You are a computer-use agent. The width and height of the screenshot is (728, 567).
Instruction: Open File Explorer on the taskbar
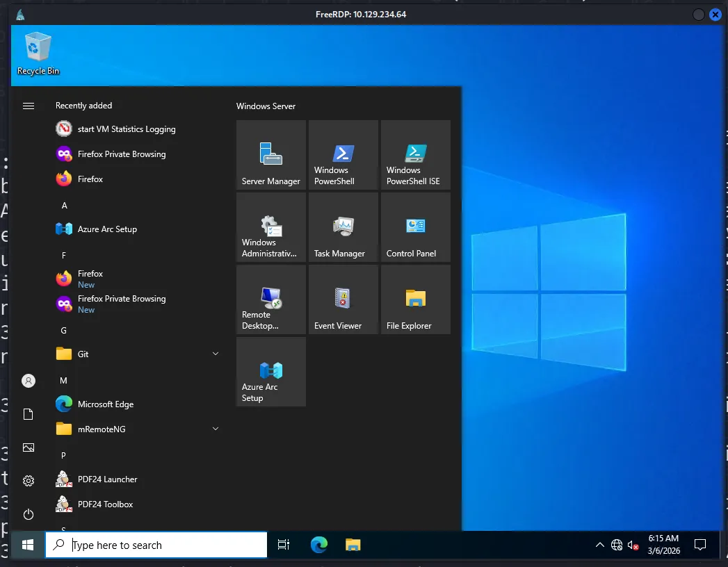coord(353,545)
